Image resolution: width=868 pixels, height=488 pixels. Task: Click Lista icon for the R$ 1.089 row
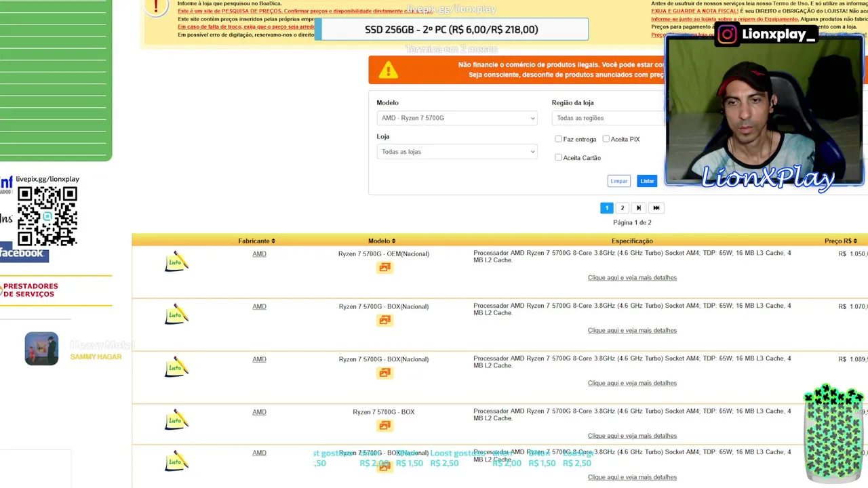pos(176,367)
